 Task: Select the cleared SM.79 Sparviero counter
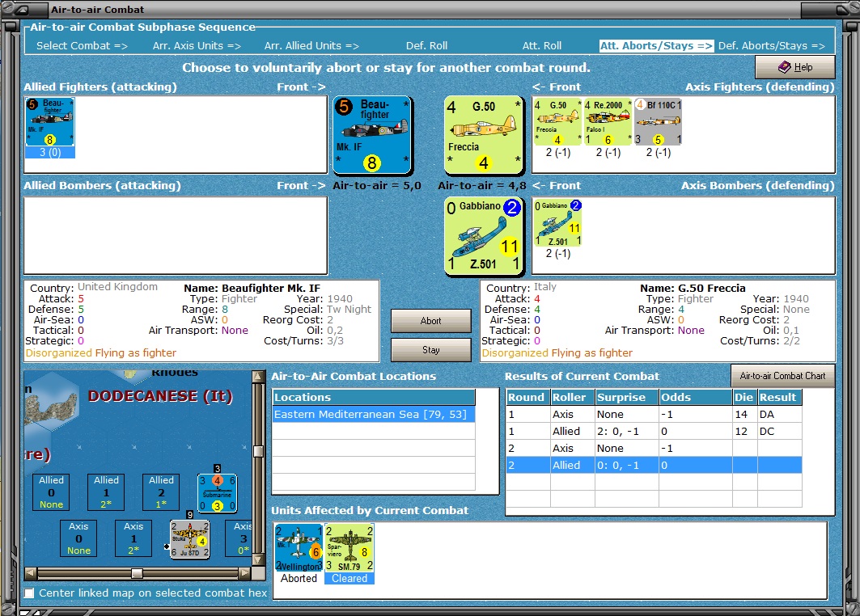point(350,548)
